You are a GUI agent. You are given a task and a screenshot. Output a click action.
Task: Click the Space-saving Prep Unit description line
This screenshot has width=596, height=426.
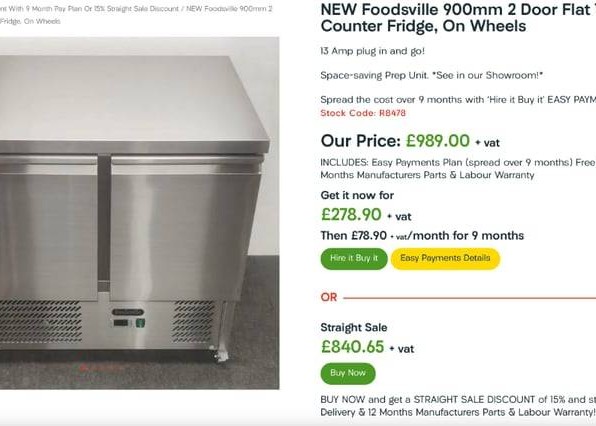click(x=431, y=75)
